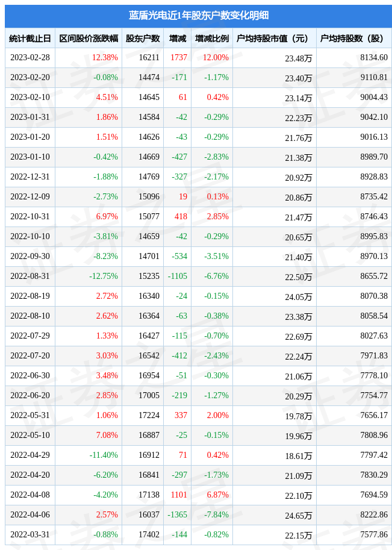
Task: Click the date cell 2022-04-29
Action: (30, 455)
